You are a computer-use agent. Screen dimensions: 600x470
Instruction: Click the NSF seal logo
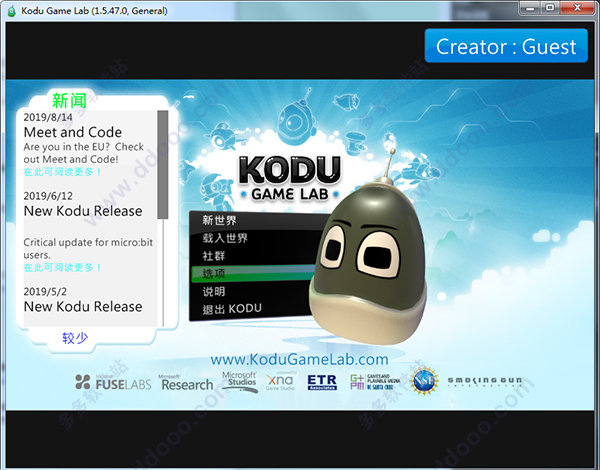coord(424,381)
